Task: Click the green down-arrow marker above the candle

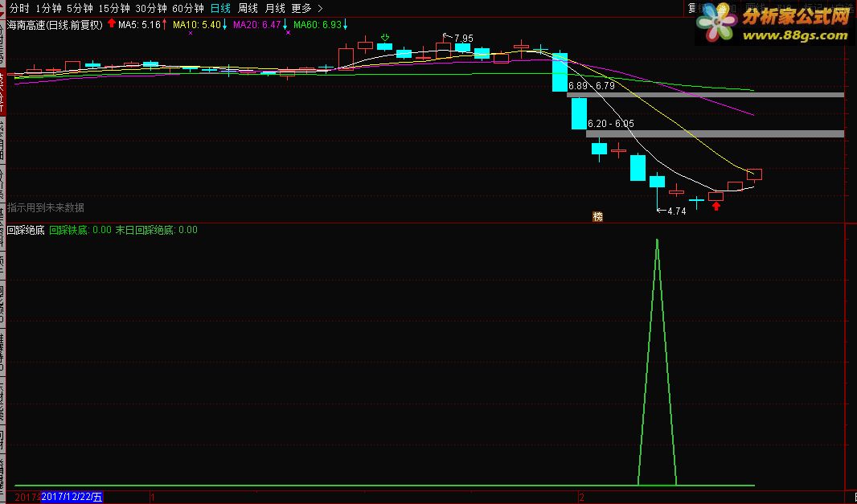Action: (385, 37)
